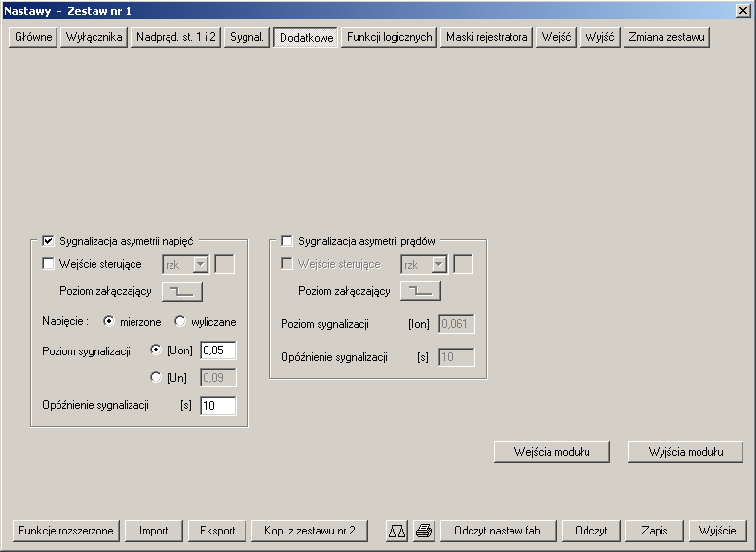Click the Import button
Image resolution: width=756 pixels, height=552 pixels.
154,531
